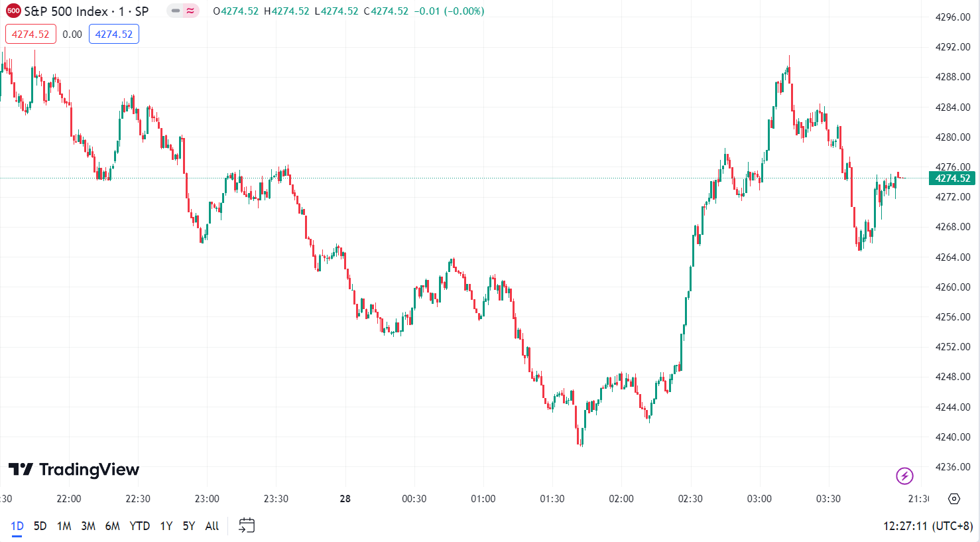Click the open value O4274.52

235,11
